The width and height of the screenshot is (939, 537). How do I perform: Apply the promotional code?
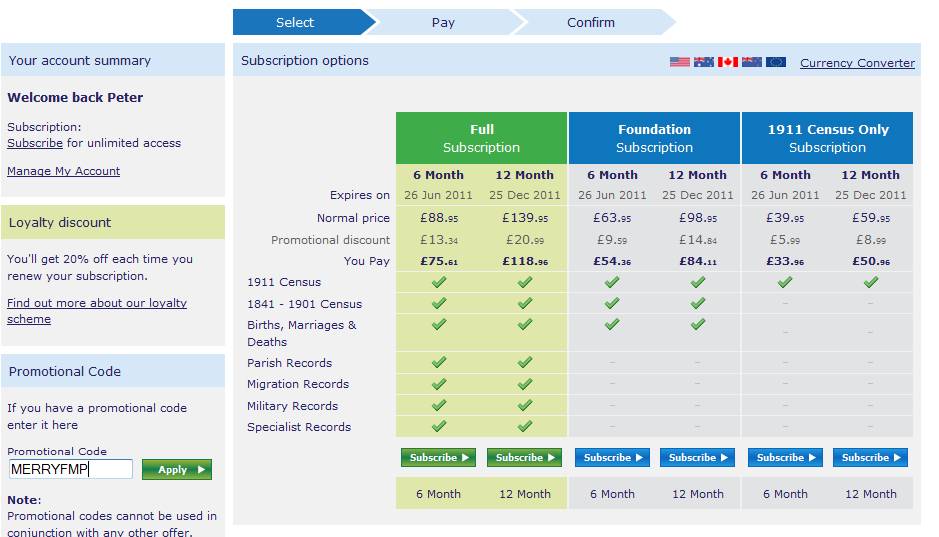[x=177, y=469]
